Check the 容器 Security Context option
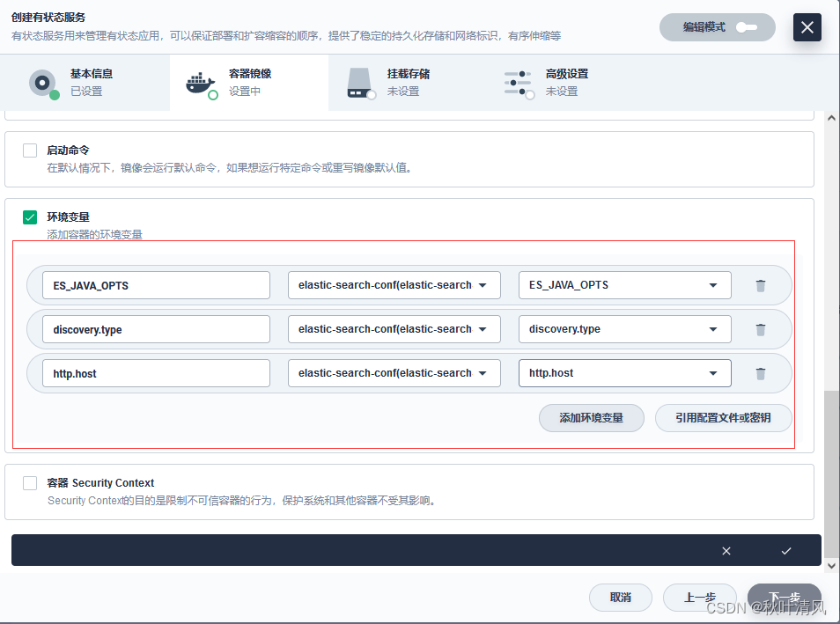840x624 pixels. 29,482
